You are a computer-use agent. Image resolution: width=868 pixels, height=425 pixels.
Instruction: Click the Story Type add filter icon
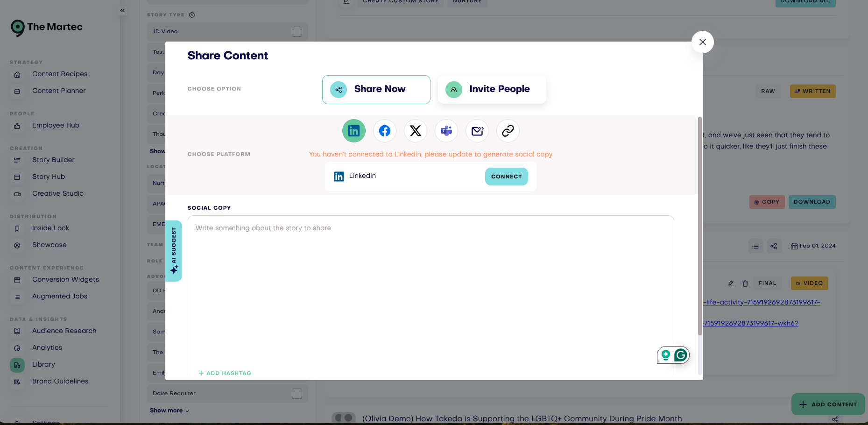coord(192,15)
